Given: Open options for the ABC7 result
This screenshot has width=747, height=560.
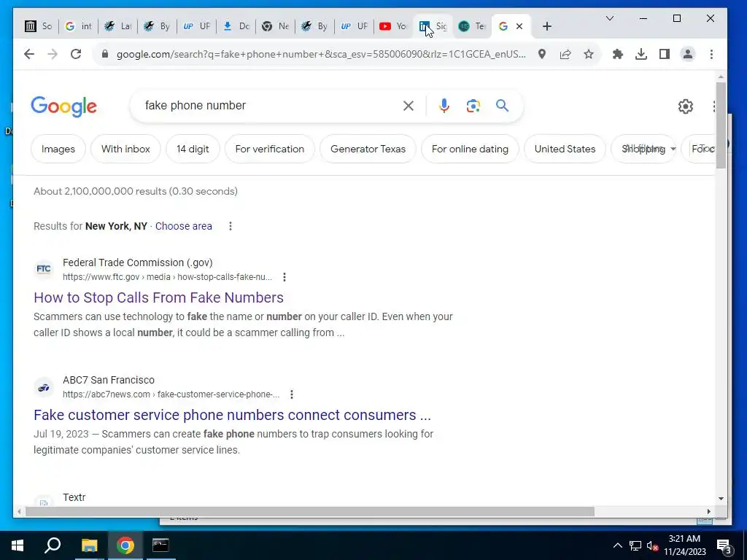Looking at the screenshot, I should (x=292, y=394).
